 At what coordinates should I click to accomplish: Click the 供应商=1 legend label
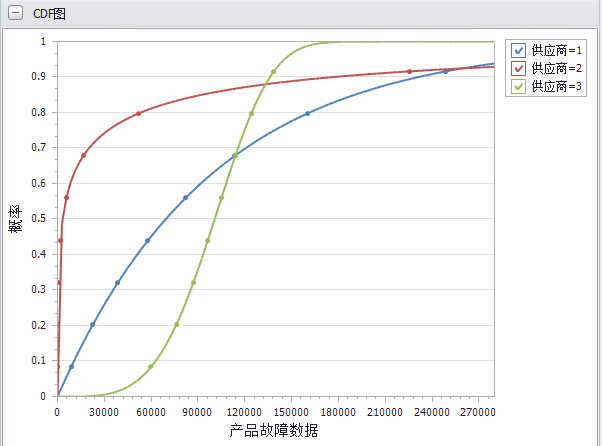click(x=557, y=50)
